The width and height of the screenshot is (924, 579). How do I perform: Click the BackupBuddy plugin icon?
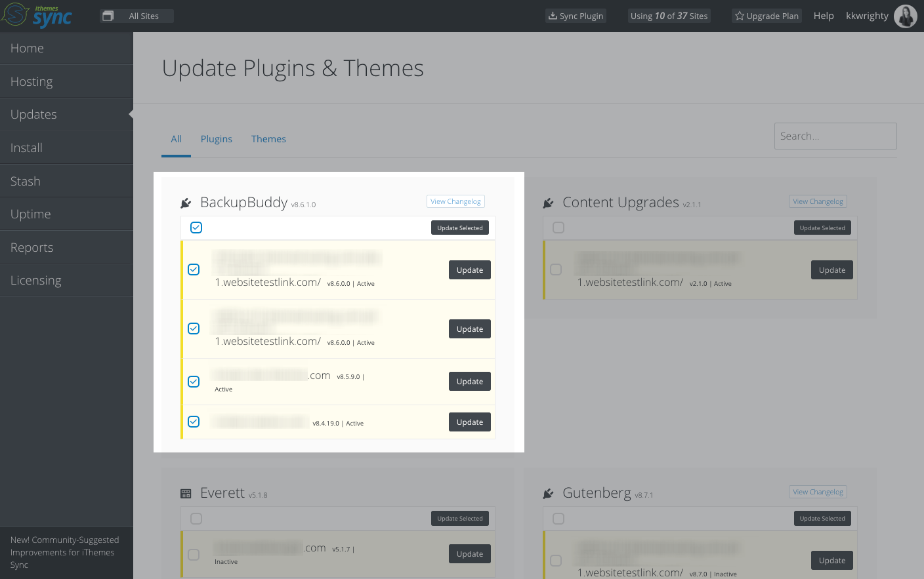click(186, 203)
